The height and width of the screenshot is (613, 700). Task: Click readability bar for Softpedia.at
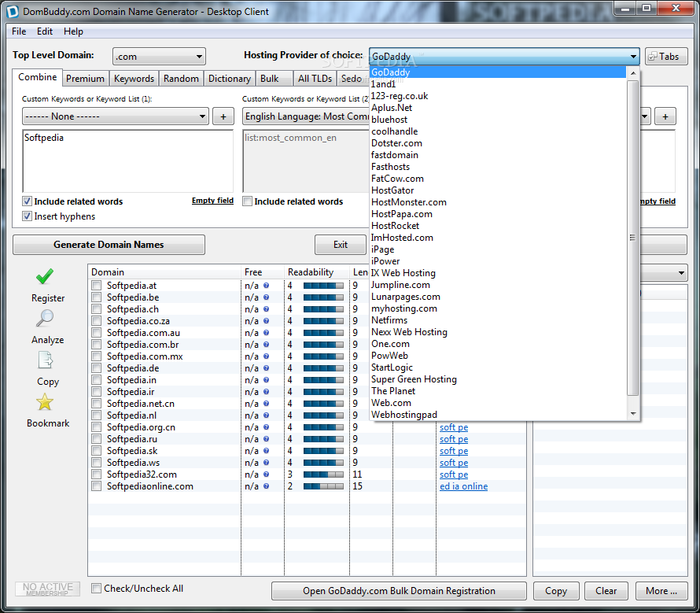(x=324, y=286)
